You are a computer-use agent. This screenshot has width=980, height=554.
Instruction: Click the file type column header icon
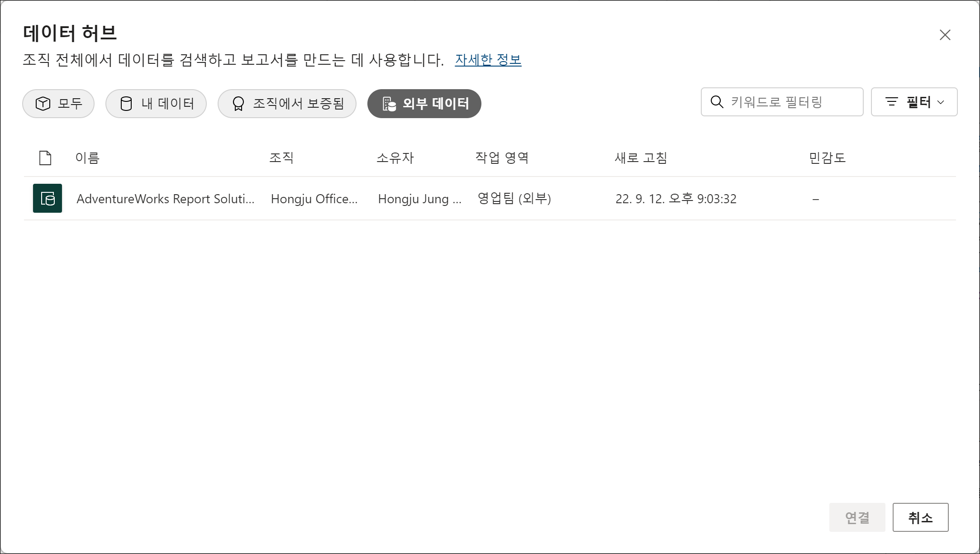[45, 158]
